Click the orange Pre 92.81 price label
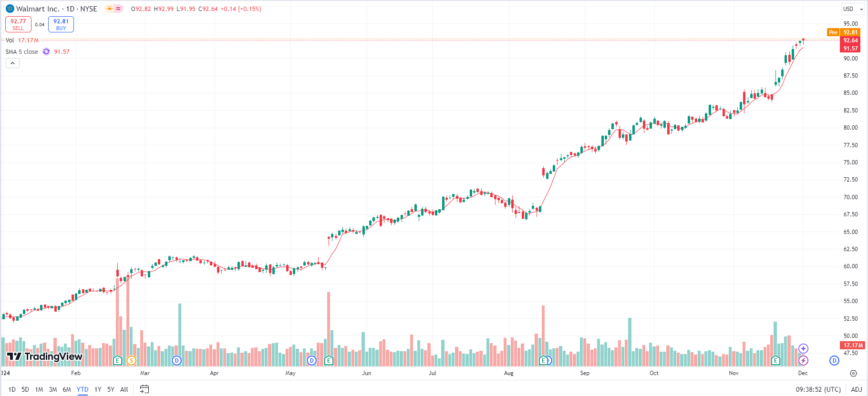This screenshot has height=396, width=868. tap(843, 32)
